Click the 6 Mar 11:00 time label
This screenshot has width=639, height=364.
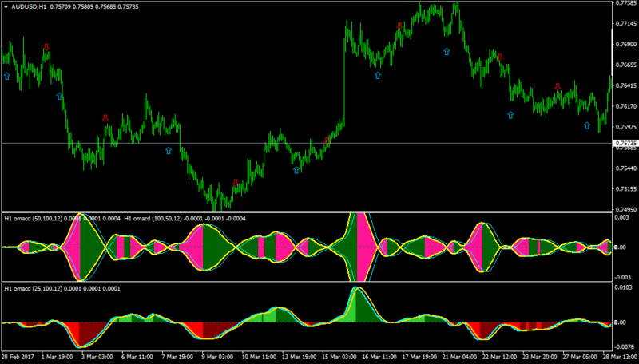137,357
